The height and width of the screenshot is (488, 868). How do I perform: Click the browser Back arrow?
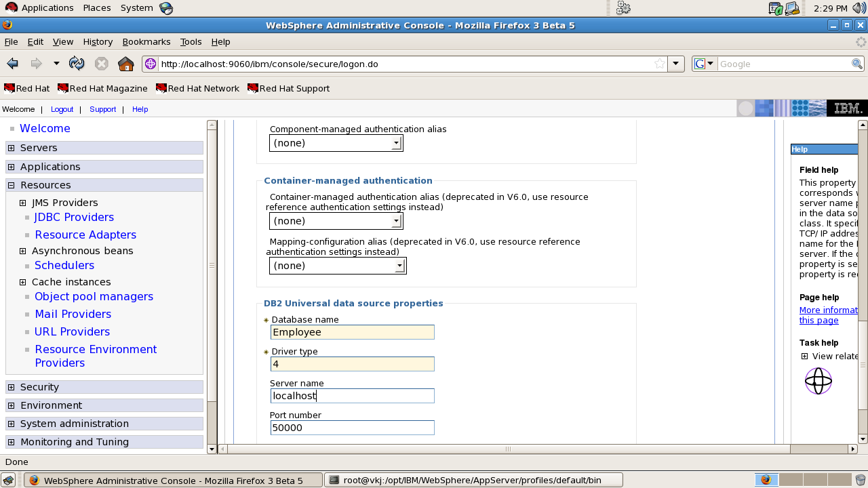point(12,64)
